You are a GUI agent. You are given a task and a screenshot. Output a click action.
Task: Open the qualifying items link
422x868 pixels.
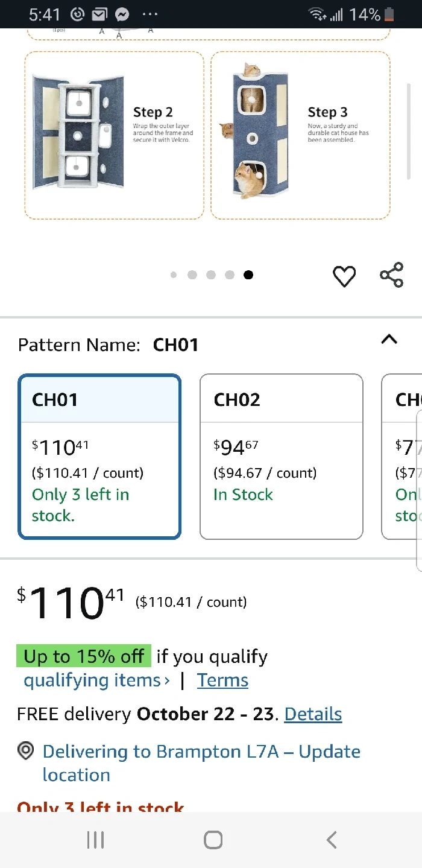[x=96, y=680]
